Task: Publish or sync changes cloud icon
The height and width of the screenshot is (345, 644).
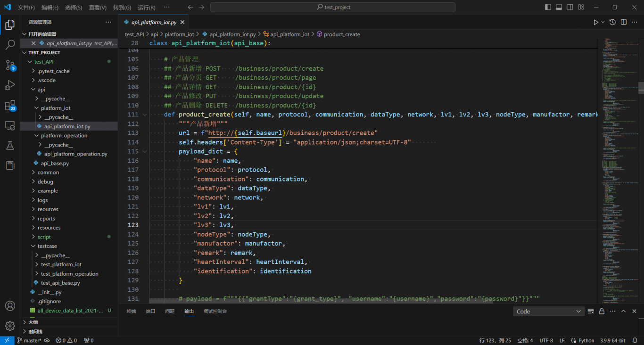Action: pyautogui.click(x=47, y=340)
